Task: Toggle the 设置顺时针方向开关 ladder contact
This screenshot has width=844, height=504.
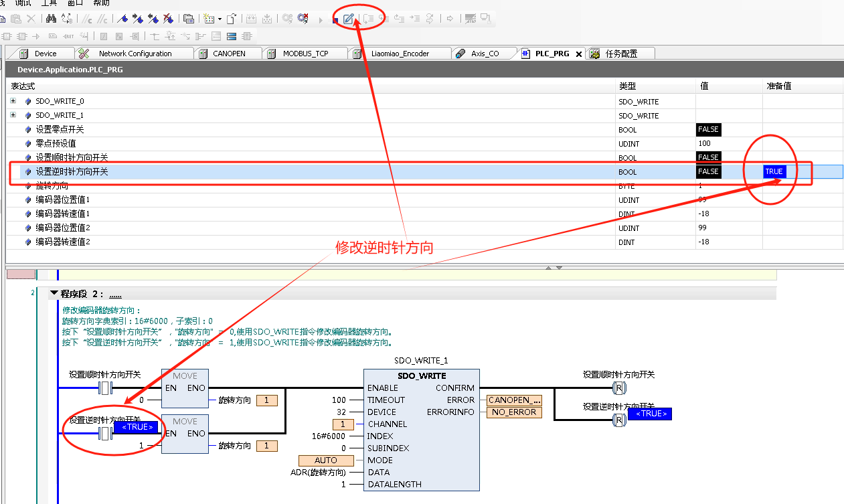Action: [104, 388]
